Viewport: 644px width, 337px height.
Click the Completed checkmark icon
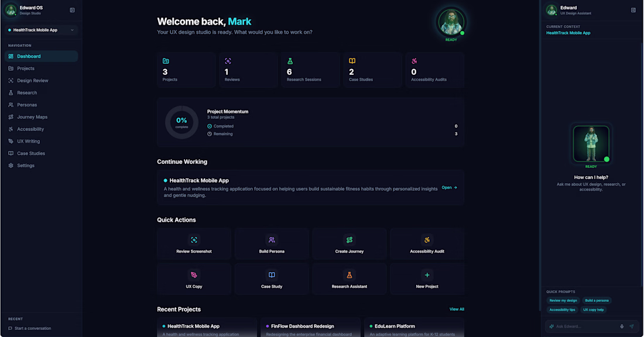[210, 126]
